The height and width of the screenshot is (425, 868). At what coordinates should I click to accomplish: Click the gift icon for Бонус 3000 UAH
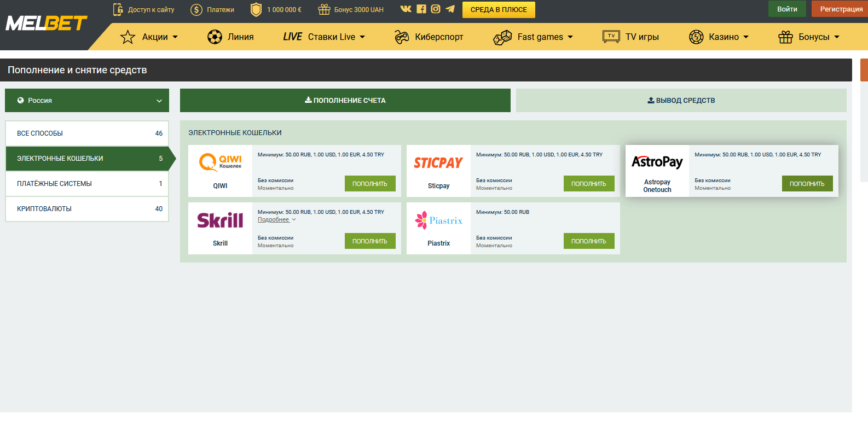pos(324,9)
